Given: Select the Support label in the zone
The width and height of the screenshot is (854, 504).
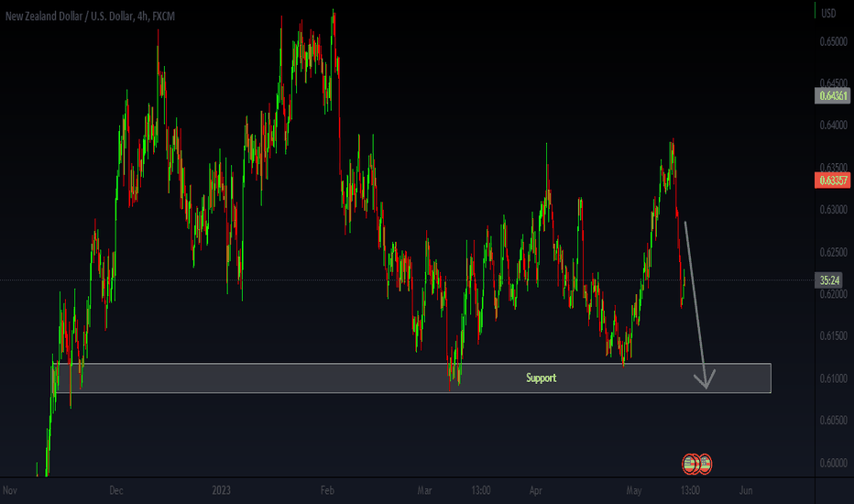Looking at the screenshot, I should (x=541, y=378).
